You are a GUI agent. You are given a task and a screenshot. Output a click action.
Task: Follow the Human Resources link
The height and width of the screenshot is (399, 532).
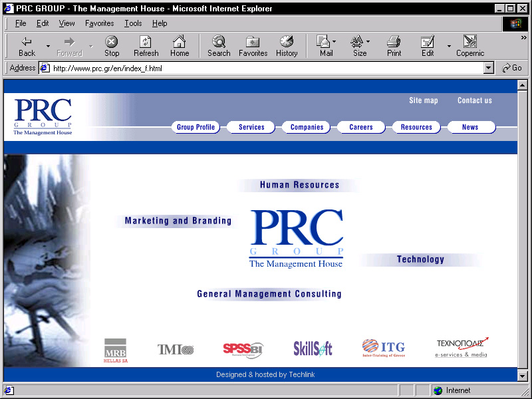(299, 185)
